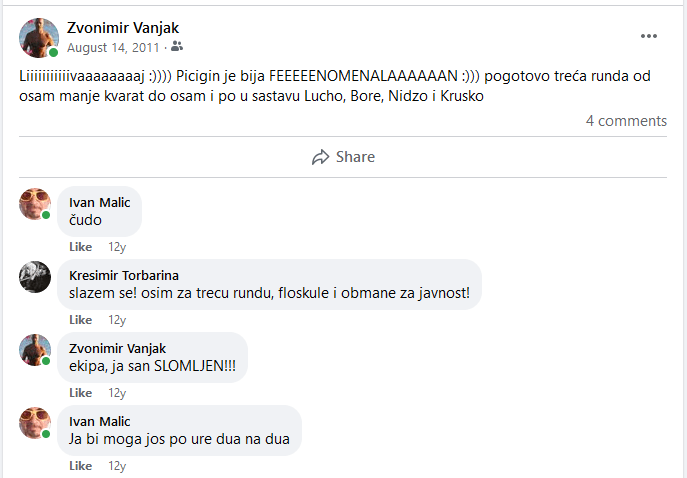Click Ivan Malic's avatar on the čudo comment
Screen dimensions: 687x478
tap(35, 204)
